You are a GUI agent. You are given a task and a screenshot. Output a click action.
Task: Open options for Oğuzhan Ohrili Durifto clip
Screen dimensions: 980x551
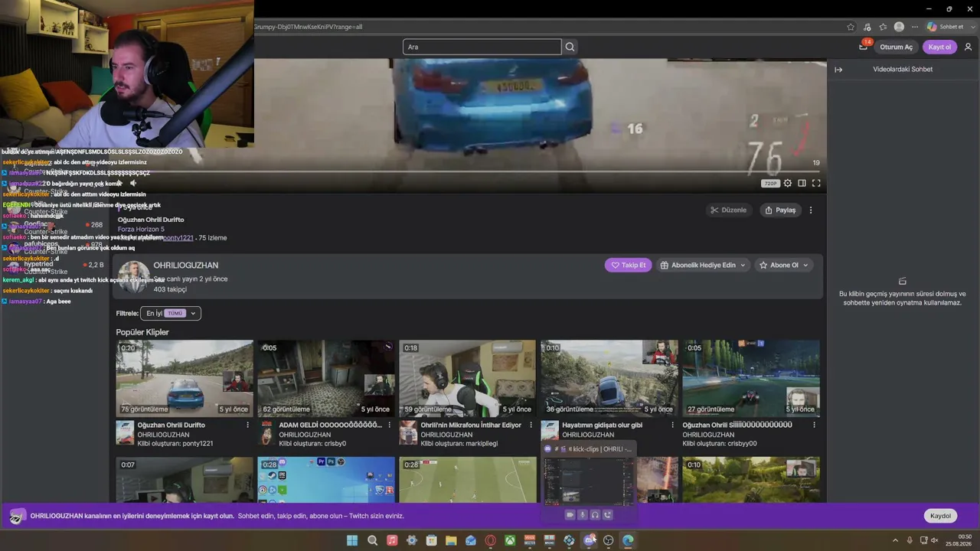pyautogui.click(x=247, y=425)
